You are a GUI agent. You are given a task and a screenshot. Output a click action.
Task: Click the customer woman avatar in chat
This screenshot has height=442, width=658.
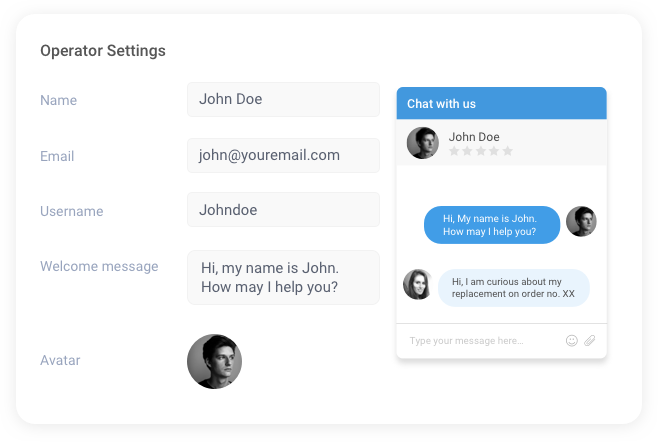coord(418,284)
